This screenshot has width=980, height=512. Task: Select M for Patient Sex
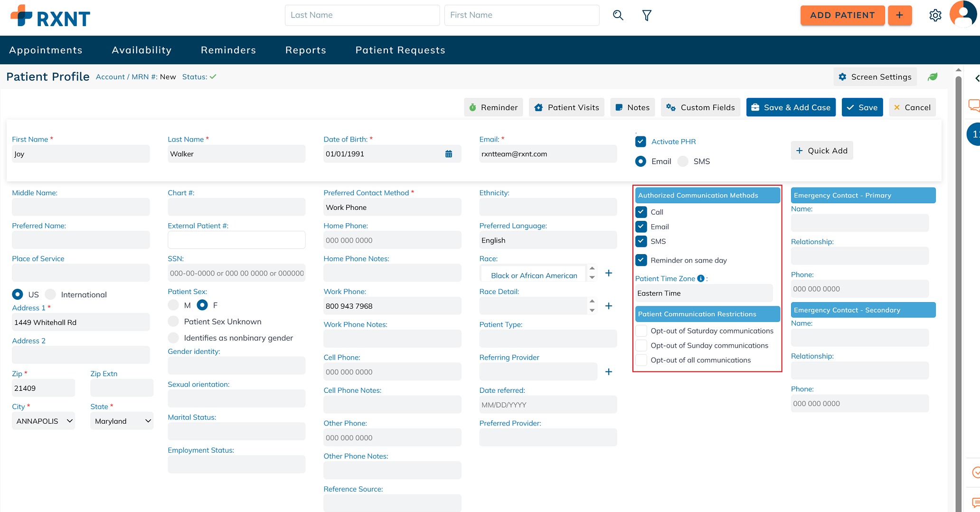[173, 305]
